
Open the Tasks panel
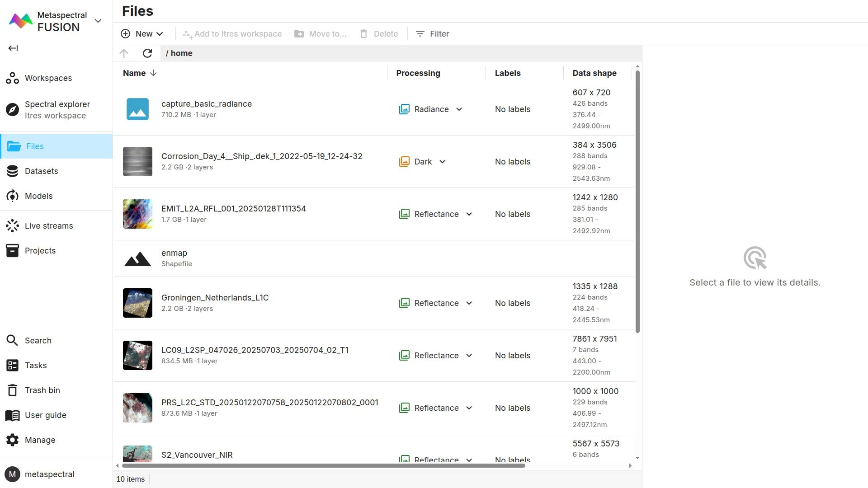pos(36,366)
